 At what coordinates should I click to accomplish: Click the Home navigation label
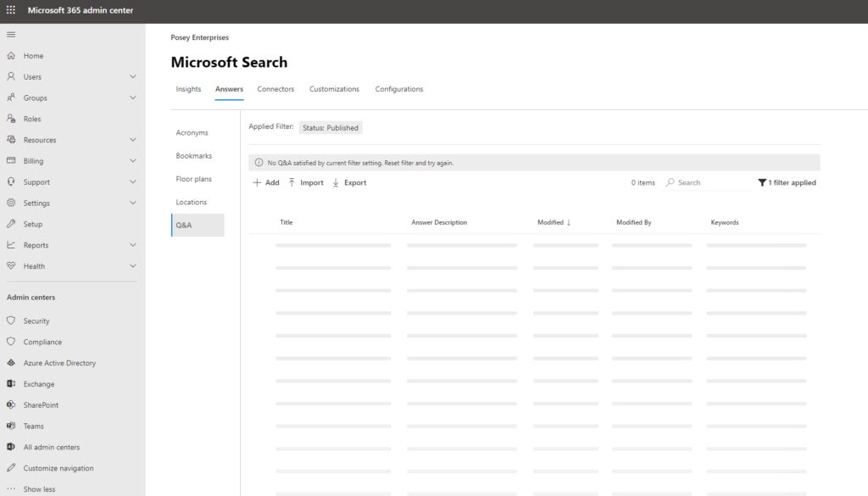tap(33, 56)
